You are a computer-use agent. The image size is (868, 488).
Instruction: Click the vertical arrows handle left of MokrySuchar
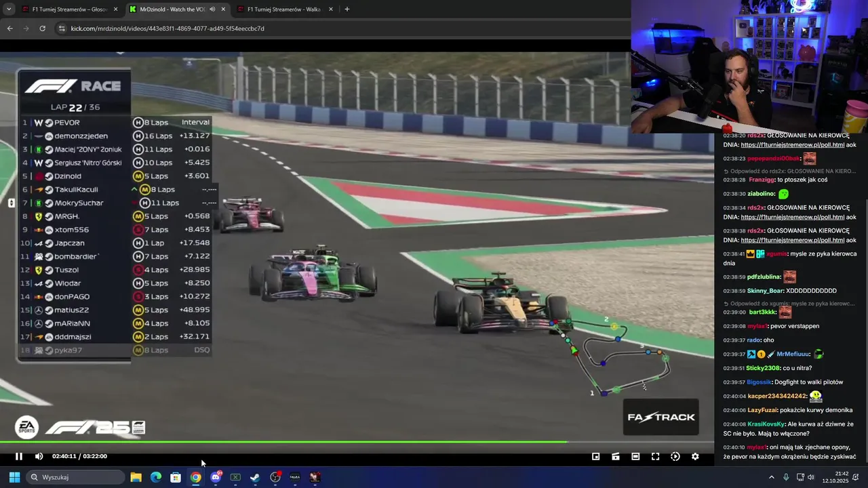coord(11,203)
